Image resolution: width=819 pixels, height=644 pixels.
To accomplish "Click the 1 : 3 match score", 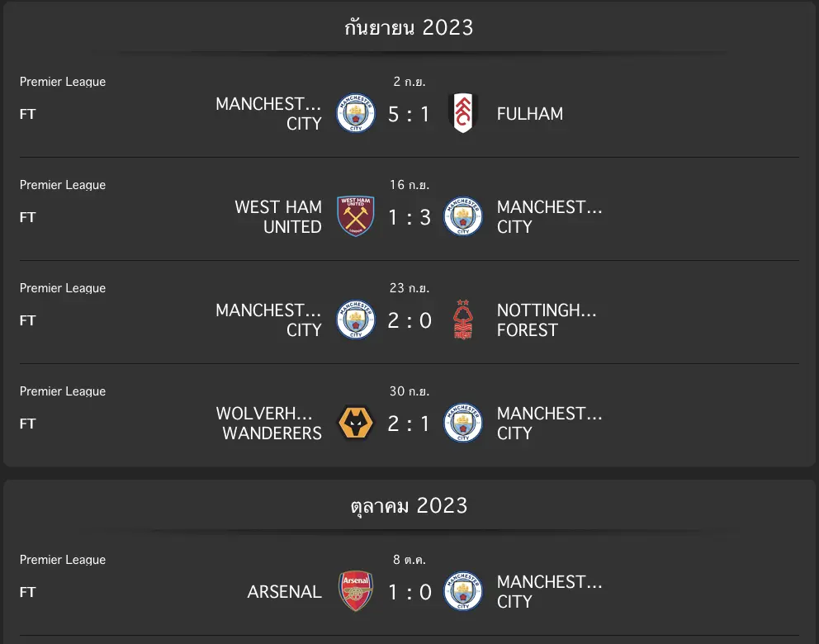I will (409, 218).
